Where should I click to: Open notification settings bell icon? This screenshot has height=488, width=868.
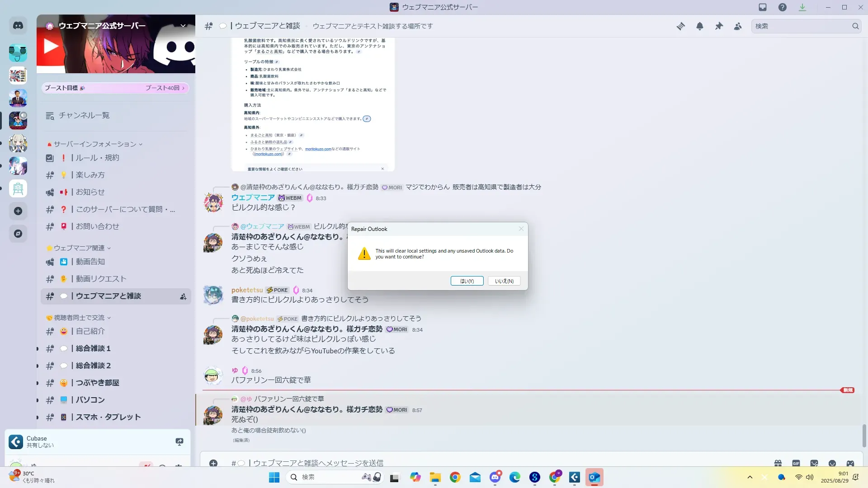[x=700, y=26]
